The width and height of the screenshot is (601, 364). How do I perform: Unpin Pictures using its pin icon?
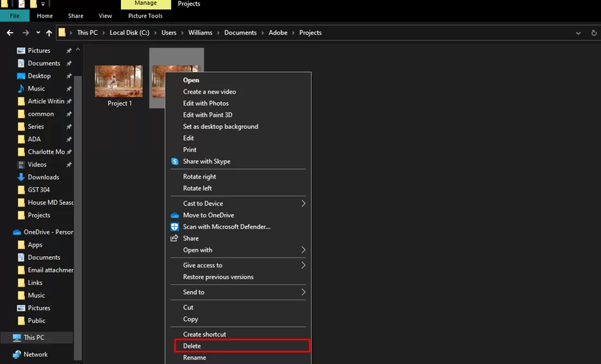pyautogui.click(x=69, y=50)
